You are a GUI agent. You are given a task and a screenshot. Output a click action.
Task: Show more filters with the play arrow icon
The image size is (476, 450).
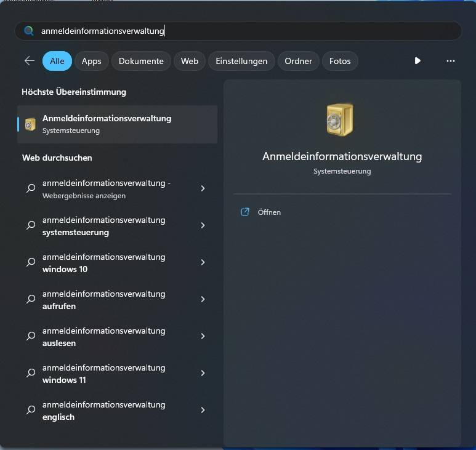[418, 61]
